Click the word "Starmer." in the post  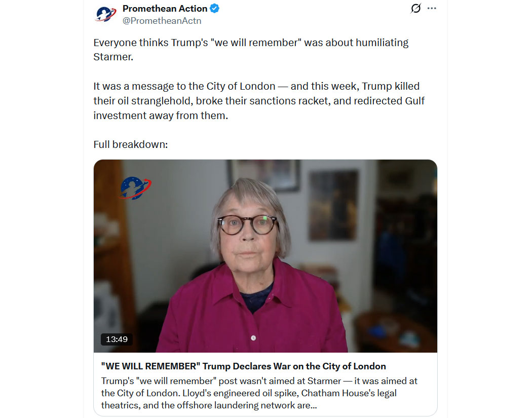[x=113, y=57]
